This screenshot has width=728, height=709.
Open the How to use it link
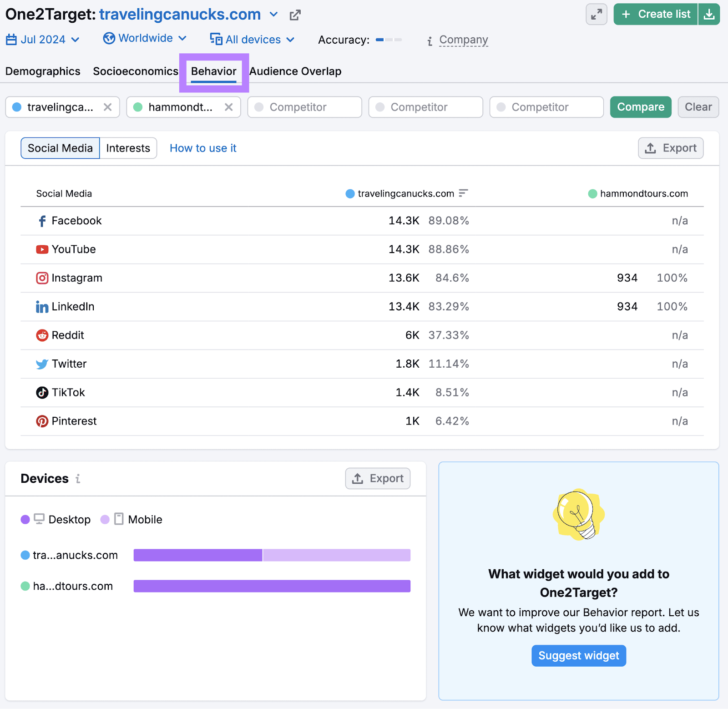point(203,148)
